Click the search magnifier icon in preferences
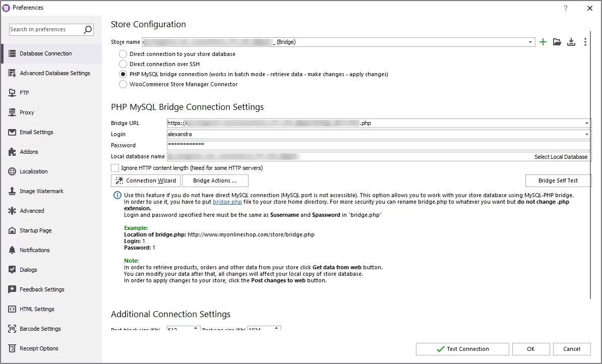The height and width of the screenshot is (364, 602). 88,30
